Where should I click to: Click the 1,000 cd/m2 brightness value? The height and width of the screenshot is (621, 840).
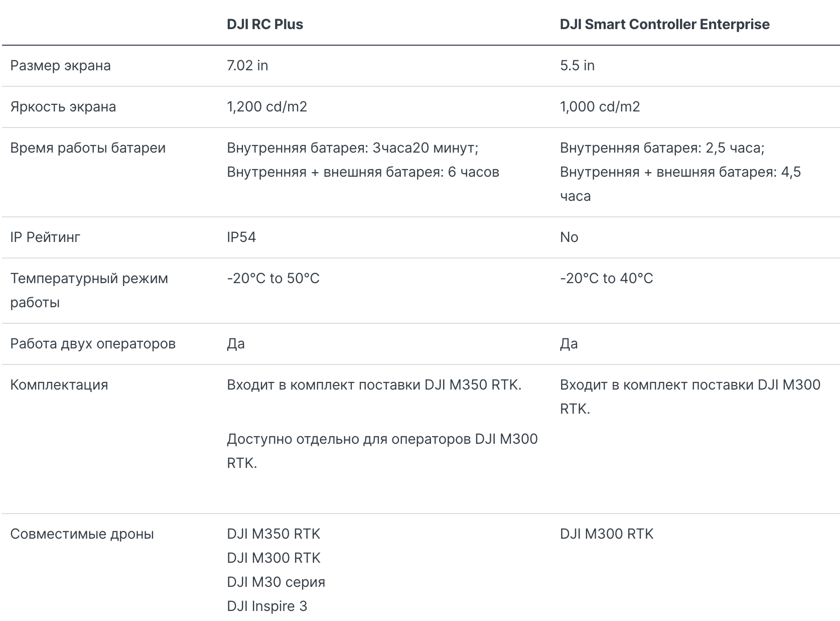600,107
